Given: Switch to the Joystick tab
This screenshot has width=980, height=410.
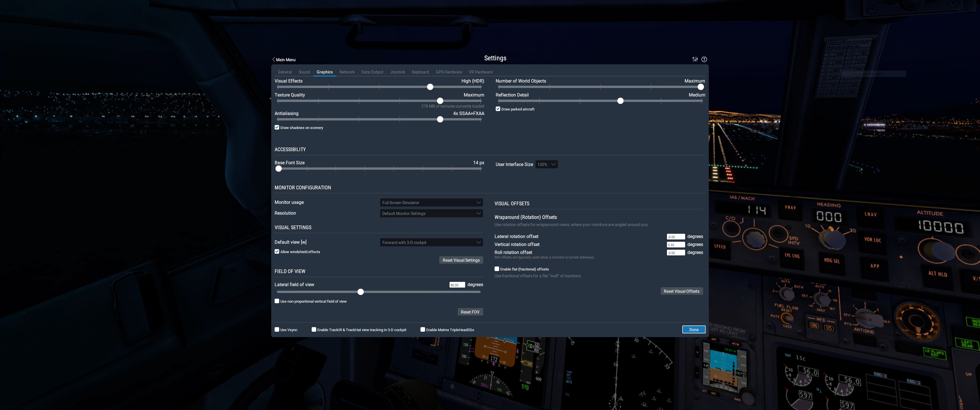Looking at the screenshot, I should [x=397, y=72].
